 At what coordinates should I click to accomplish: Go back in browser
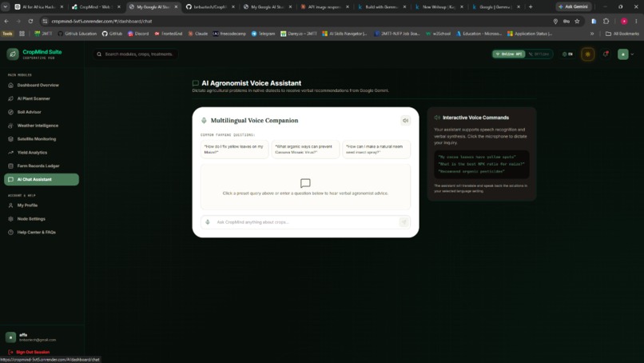click(6, 21)
